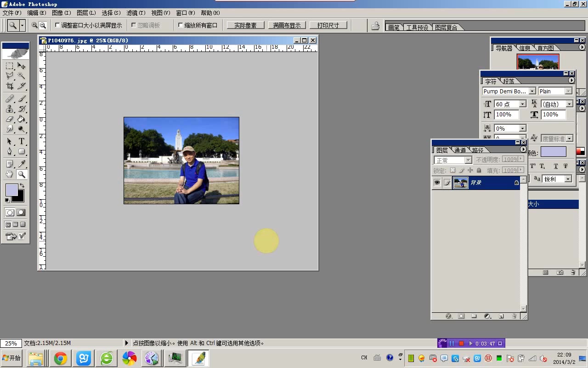Click the 打印尺寸 button
Viewport: 588px width, 368px height.
click(x=328, y=25)
